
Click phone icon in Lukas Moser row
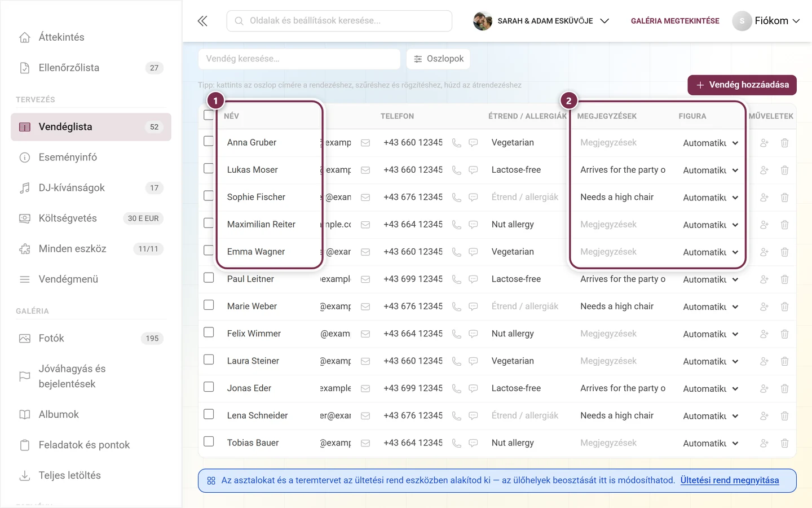(x=457, y=170)
